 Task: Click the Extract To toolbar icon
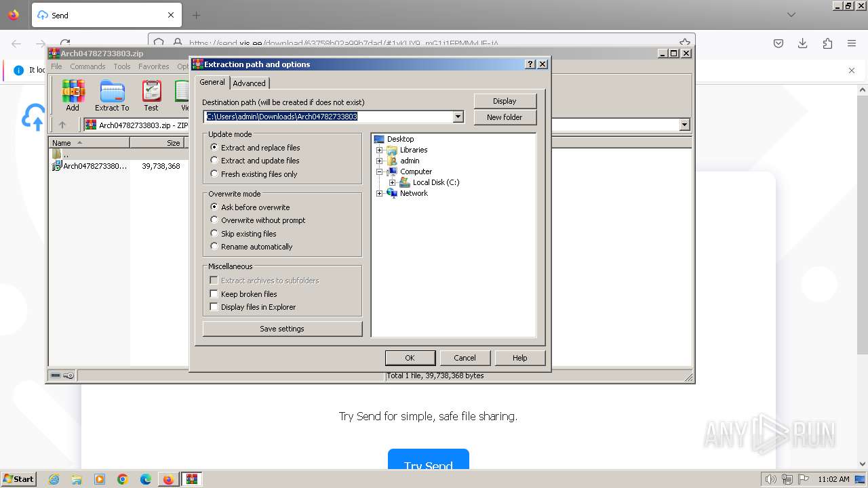(112, 95)
